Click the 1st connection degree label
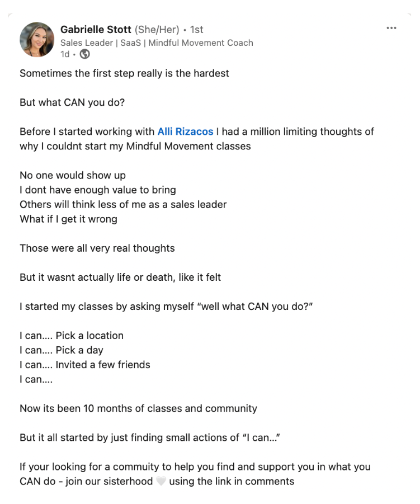The height and width of the screenshot is (504, 420). (x=196, y=30)
